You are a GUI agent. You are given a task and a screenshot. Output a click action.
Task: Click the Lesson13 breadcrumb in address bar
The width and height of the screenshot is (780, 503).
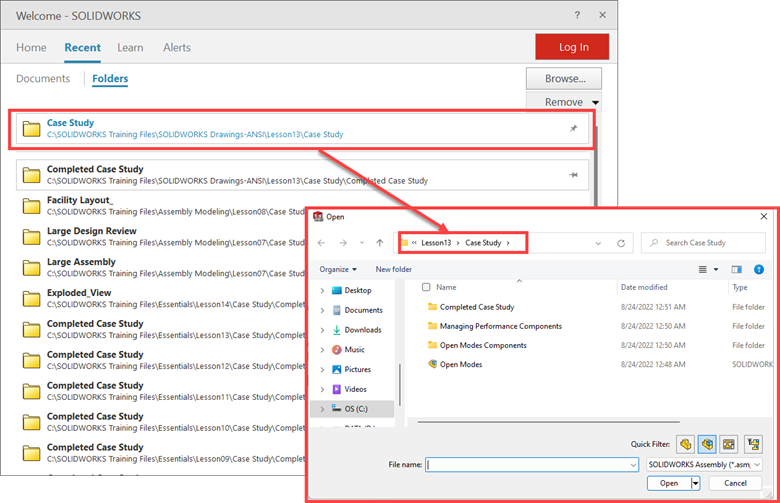point(436,243)
